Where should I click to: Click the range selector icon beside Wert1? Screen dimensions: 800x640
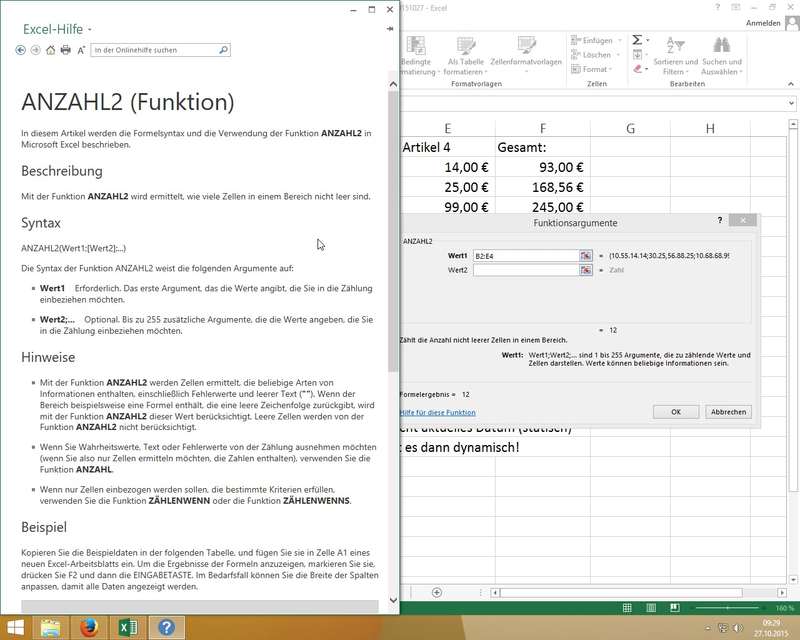point(586,256)
